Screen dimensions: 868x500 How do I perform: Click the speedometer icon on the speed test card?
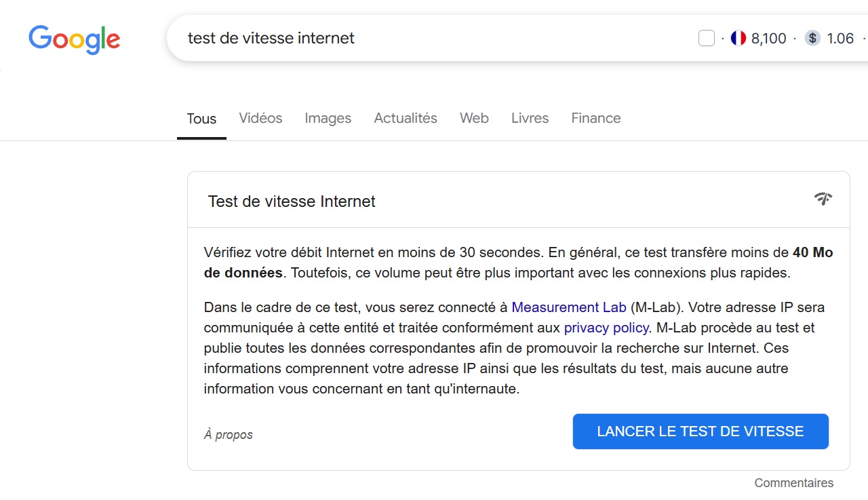[823, 199]
